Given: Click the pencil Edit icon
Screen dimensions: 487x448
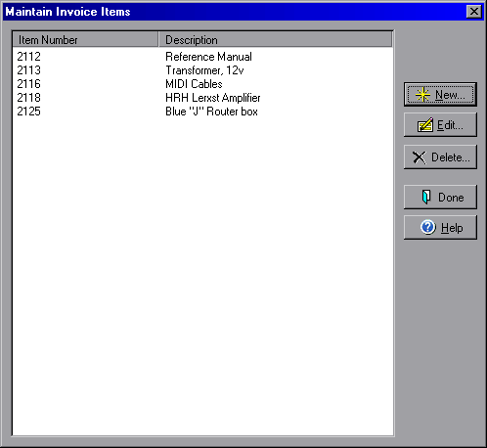Looking at the screenshot, I should (x=425, y=125).
